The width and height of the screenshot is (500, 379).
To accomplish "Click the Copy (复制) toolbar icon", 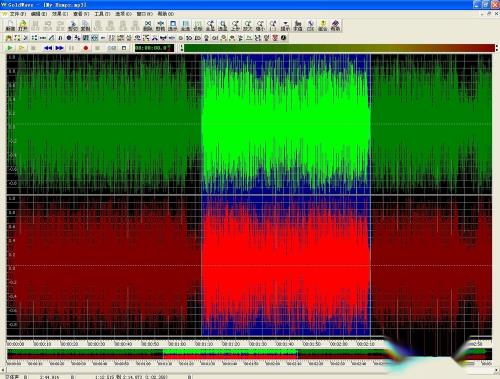I will coord(85,26).
